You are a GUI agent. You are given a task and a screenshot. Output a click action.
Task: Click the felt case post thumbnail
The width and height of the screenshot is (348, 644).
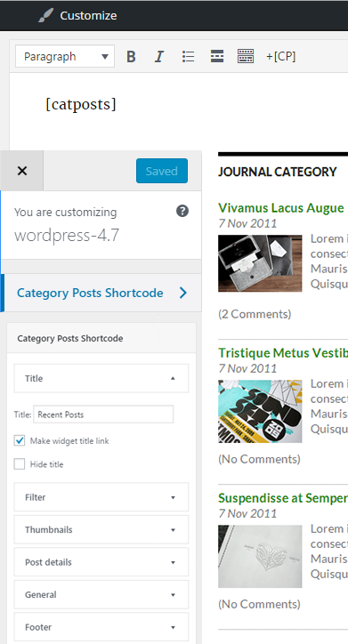260,263
